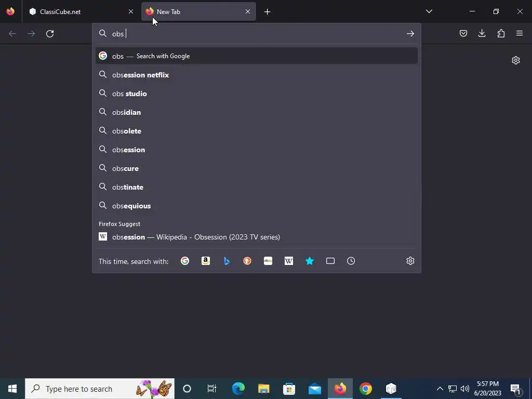Search this time with eBay icon
The image size is (532, 399).
pos(268,261)
